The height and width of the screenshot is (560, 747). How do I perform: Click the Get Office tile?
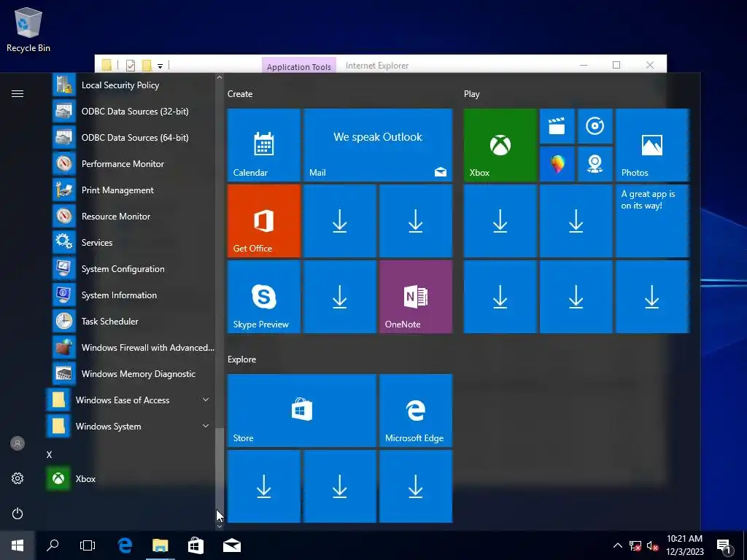(263, 221)
